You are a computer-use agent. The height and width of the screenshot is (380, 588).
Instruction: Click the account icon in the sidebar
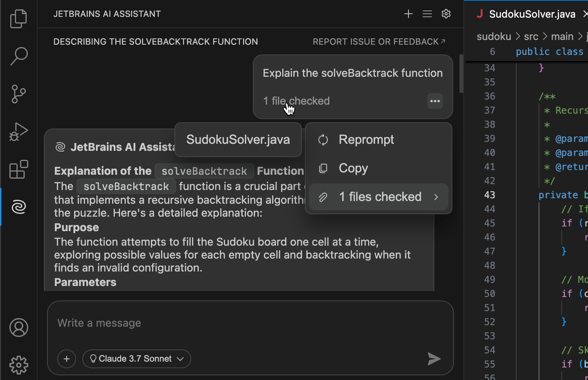pos(18,328)
